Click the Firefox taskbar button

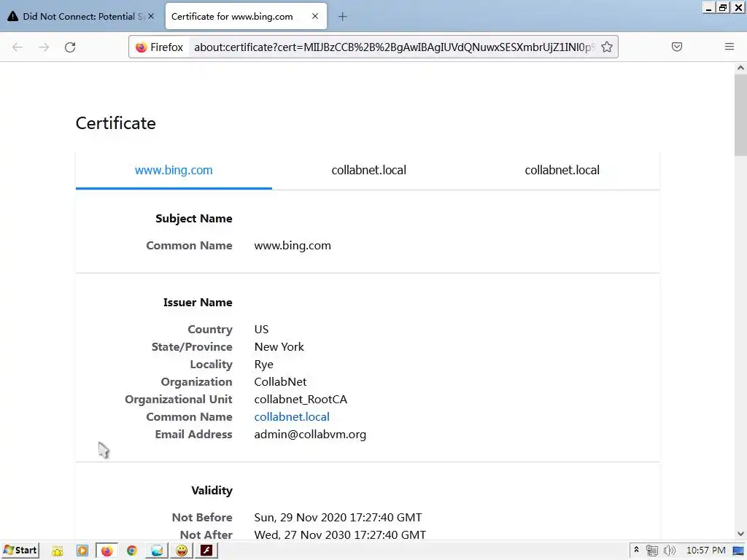pos(107,551)
